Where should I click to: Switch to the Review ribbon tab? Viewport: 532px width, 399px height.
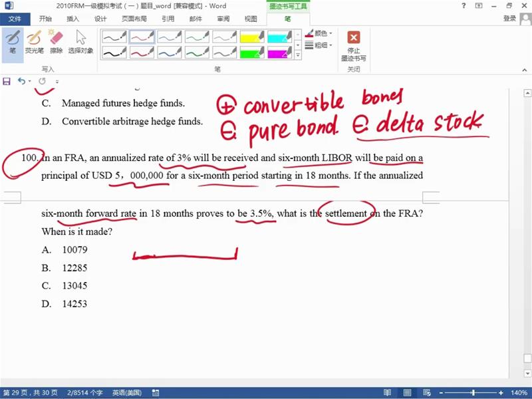tap(223, 19)
